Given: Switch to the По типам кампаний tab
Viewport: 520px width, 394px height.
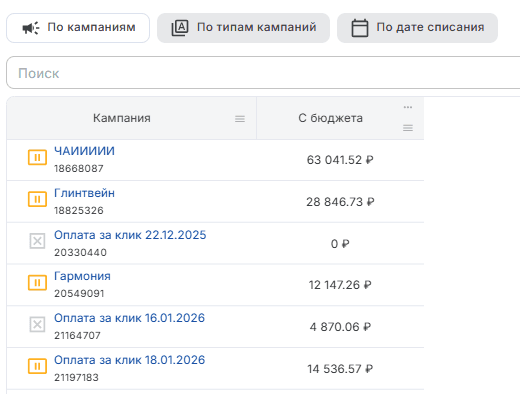Looking at the screenshot, I should tap(243, 28).
